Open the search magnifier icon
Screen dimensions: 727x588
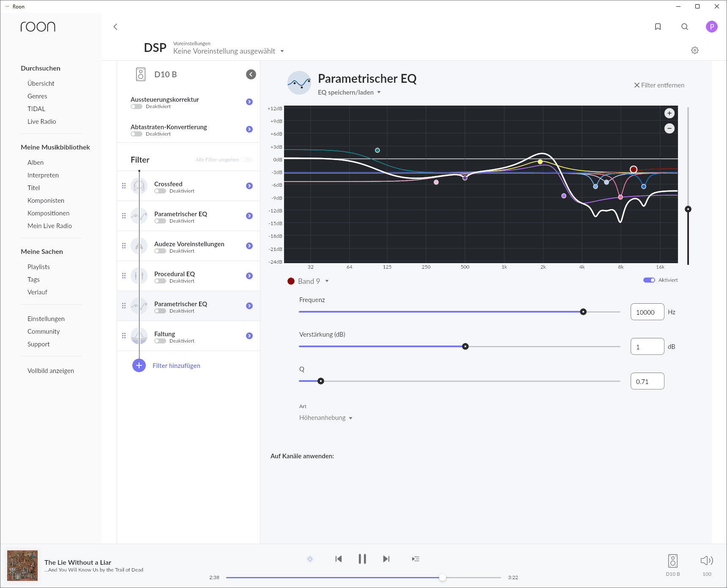(685, 27)
